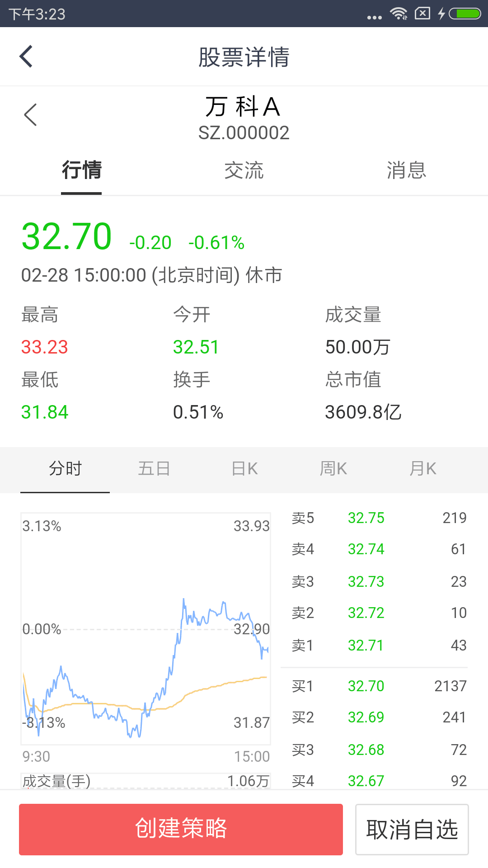Tap the 卖5 ask price 32.75

pyautogui.click(x=366, y=518)
